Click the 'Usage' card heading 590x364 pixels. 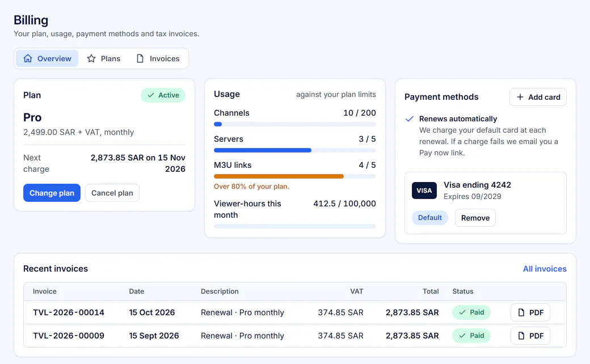pyautogui.click(x=226, y=94)
